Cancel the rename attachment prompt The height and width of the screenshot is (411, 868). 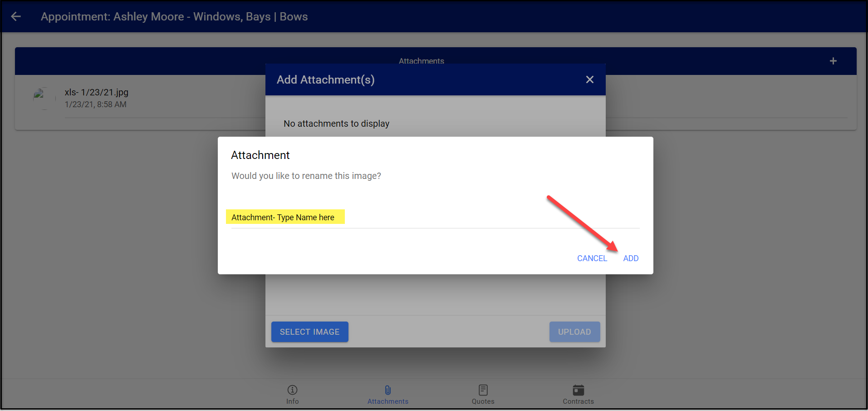(x=592, y=258)
